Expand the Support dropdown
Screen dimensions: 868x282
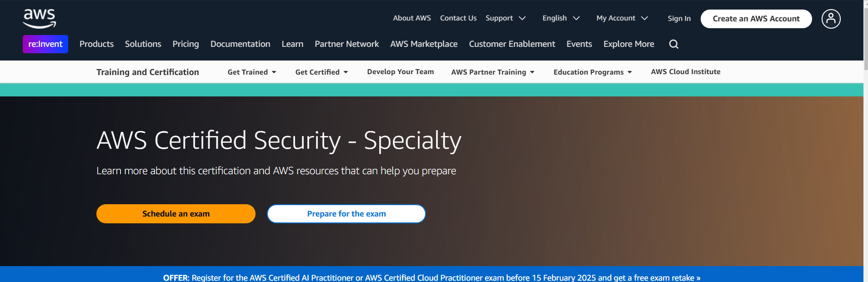[505, 18]
